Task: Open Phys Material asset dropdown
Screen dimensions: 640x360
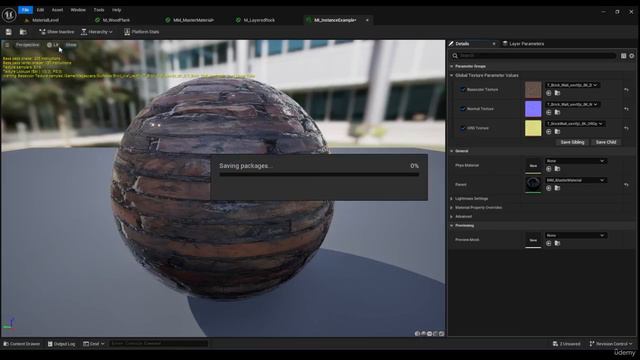Action: pyautogui.click(x=576, y=161)
